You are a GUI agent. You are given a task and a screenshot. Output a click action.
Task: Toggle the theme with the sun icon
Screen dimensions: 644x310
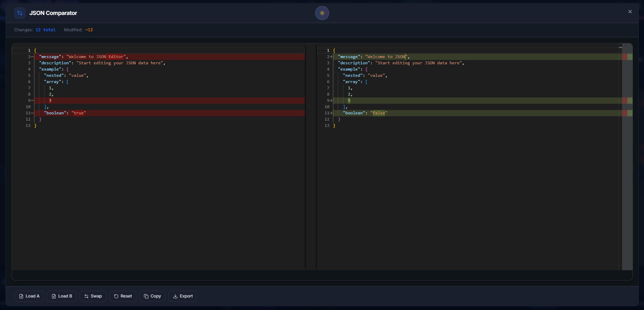[x=322, y=13]
